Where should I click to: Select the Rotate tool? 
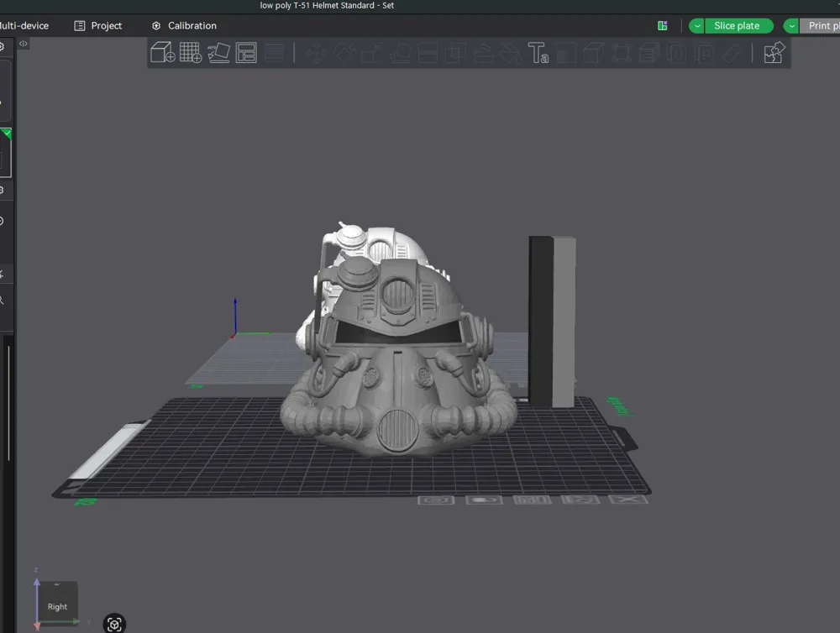point(344,53)
